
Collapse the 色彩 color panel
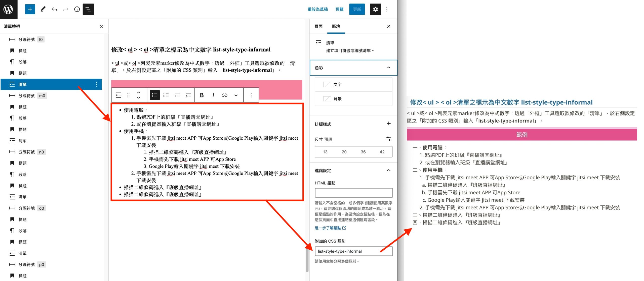coord(388,68)
